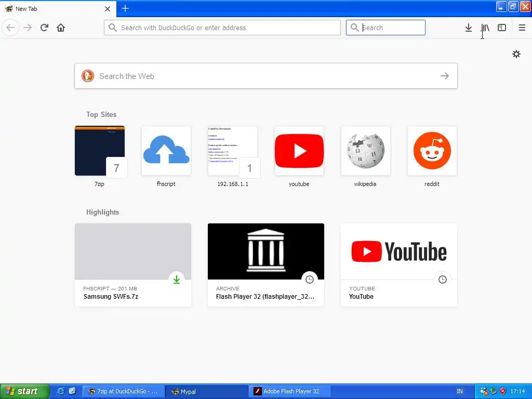Open the Samsung SWFs.7z highlight card
The height and width of the screenshot is (399, 532).
click(132, 265)
